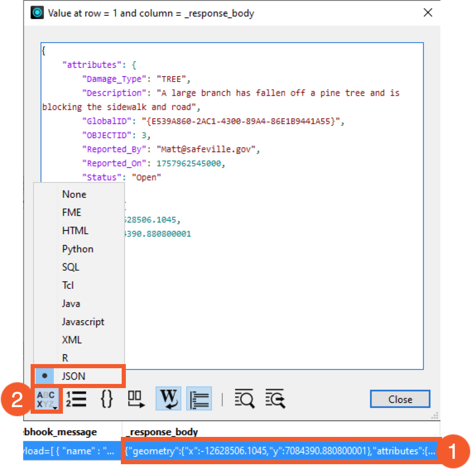Select XML highlighting mode
This screenshot has height=470, width=476.
(72, 340)
